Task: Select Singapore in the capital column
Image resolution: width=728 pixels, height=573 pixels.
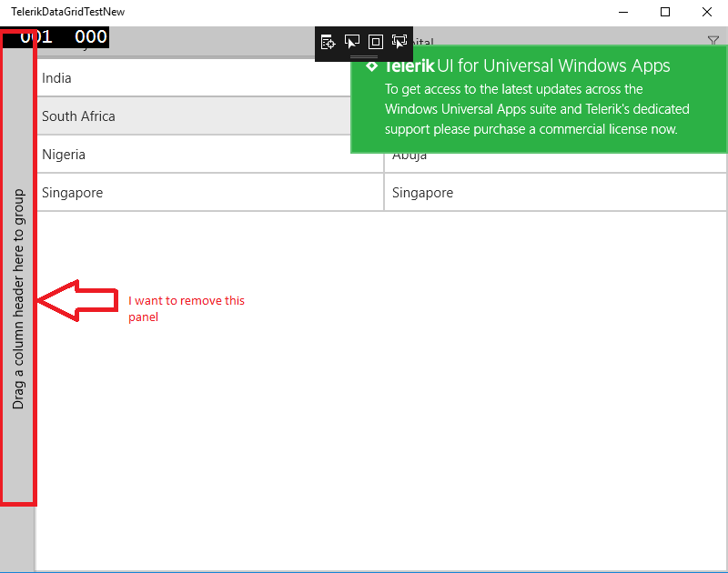Action: pyautogui.click(x=555, y=193)
